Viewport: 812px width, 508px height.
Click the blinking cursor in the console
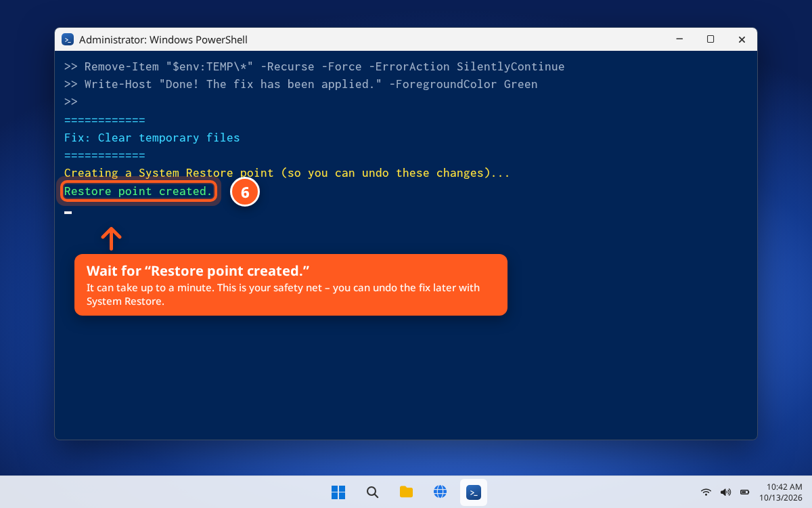pos(68,213)
